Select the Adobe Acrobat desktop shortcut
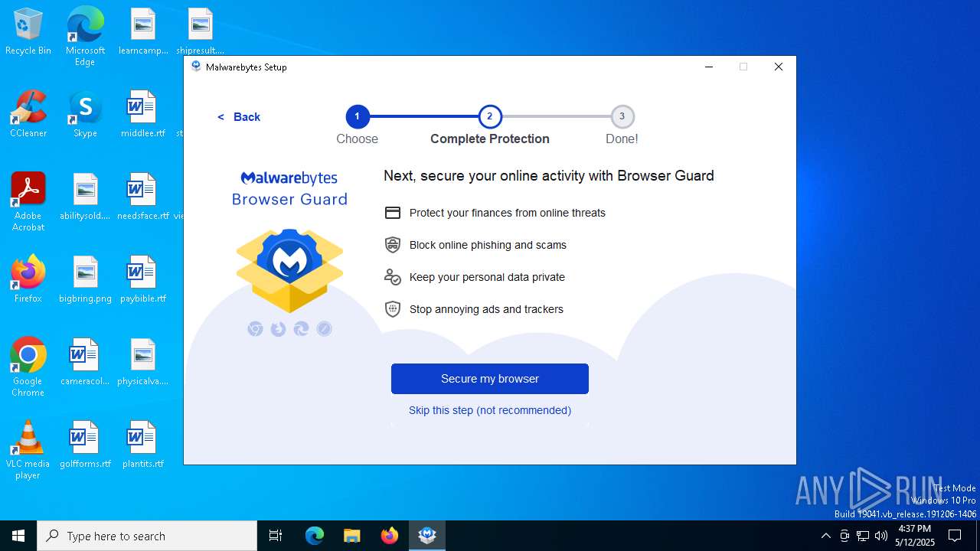The image size is (980, 551). [x=28, y=202]
